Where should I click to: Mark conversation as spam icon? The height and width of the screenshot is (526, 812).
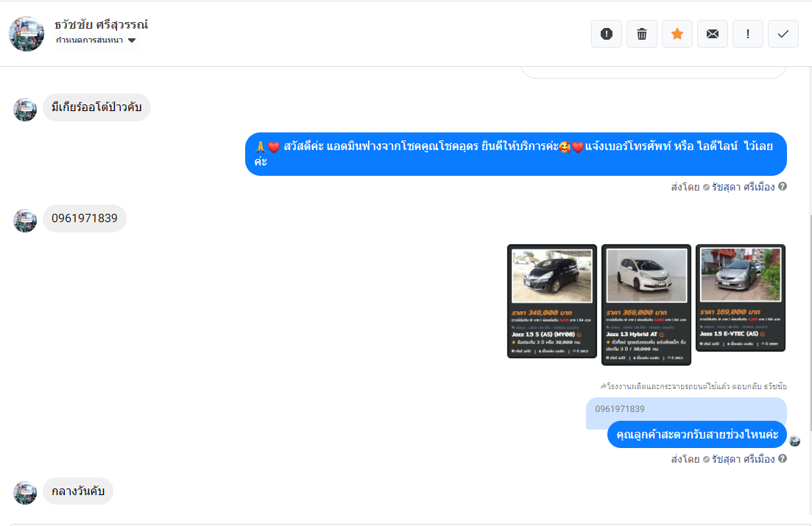(x=607, y=34)
